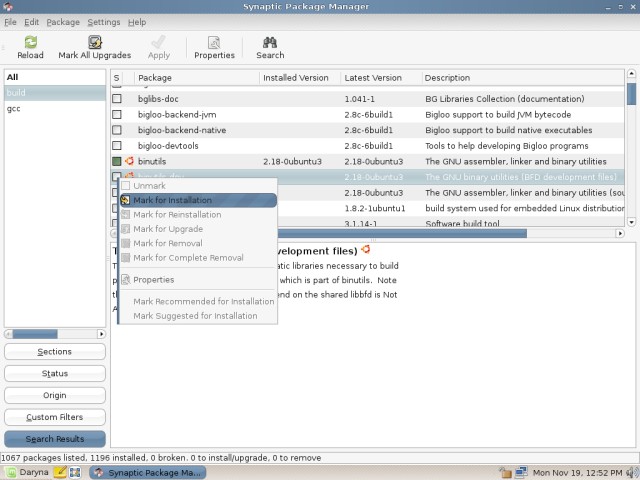This screenshot has height=480, width=640.
Task: Choose Mark Suggested for Installation
Action: (198, 316)
